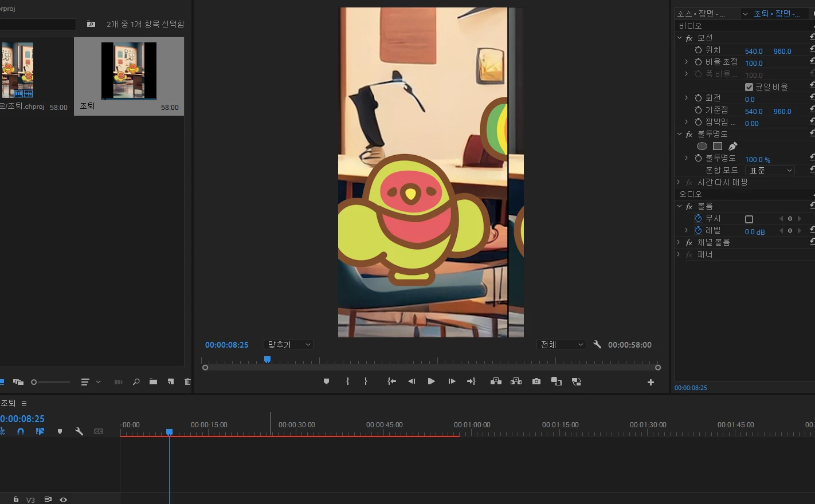The width and height of the screenshot is (815, 504).
Task: Open the 맞추기 zoom level dropdown
Action: (289, 345)
